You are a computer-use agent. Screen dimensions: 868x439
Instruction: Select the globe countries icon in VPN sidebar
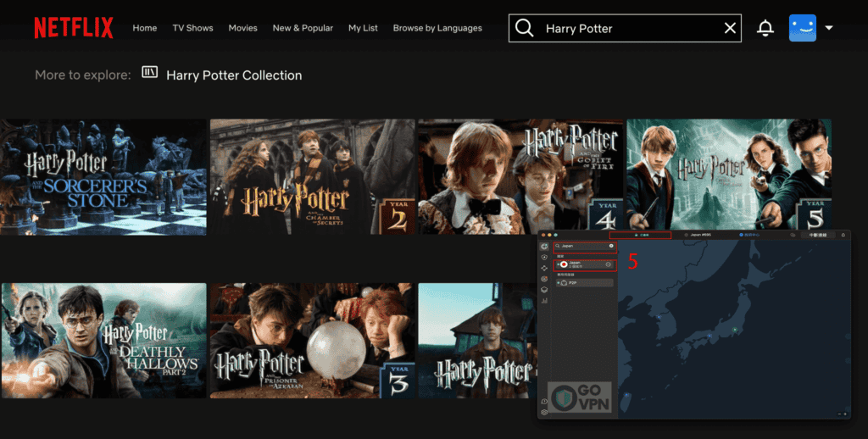pyautogui.click(x=544, y=247)
